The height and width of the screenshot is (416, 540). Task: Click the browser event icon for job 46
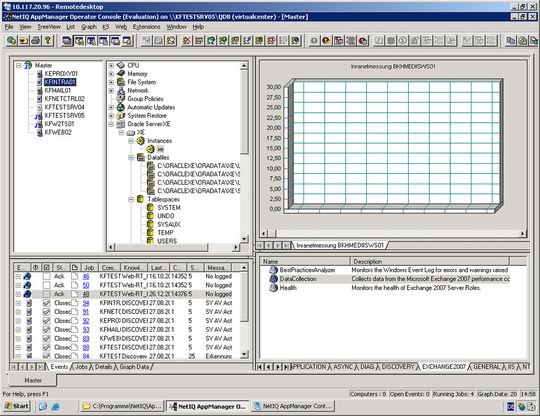pyautogui.click(x=27, y=276)
